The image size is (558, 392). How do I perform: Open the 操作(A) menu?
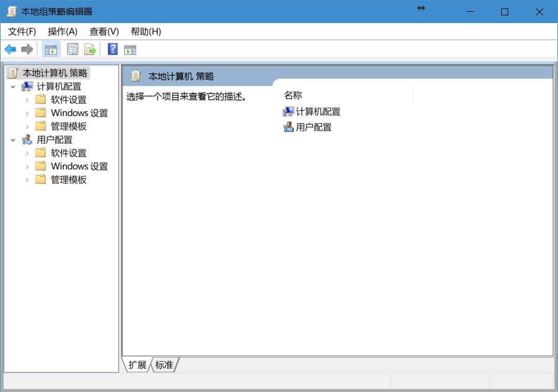[x=63, y=31]
